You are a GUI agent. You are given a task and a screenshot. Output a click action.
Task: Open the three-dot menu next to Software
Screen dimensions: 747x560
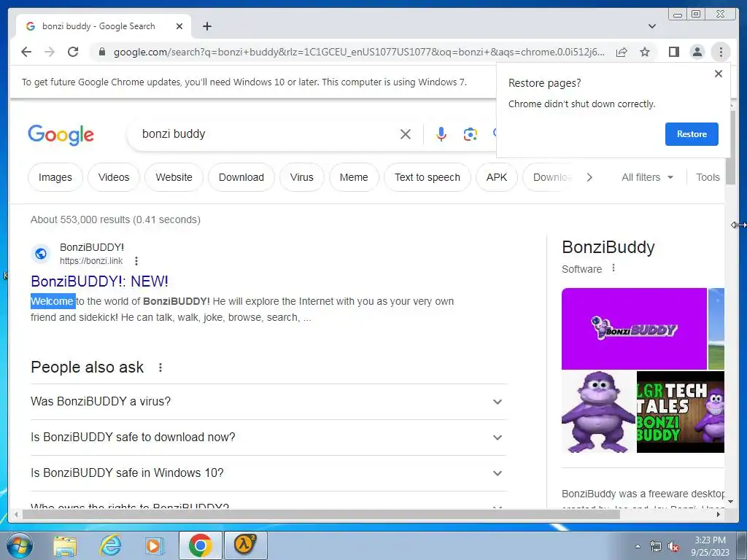point(614,268)
